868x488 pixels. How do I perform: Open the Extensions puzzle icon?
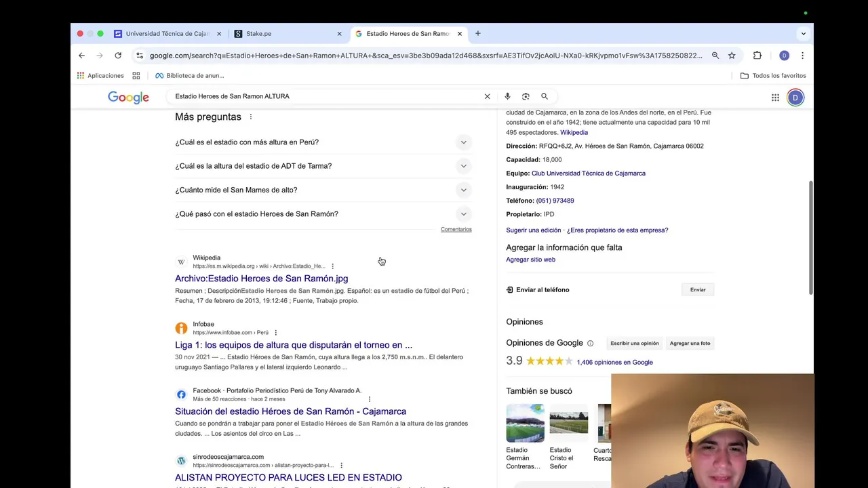coord(757,56)
